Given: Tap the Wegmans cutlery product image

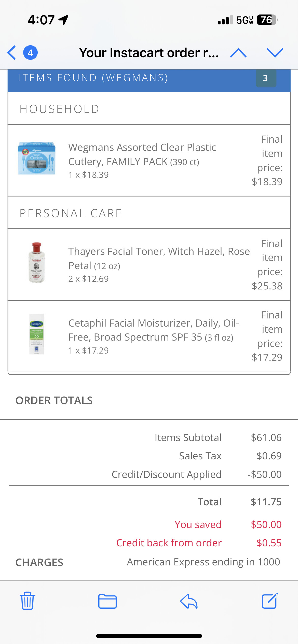Looking at the screenshot, I should click(x=37, y=158).
